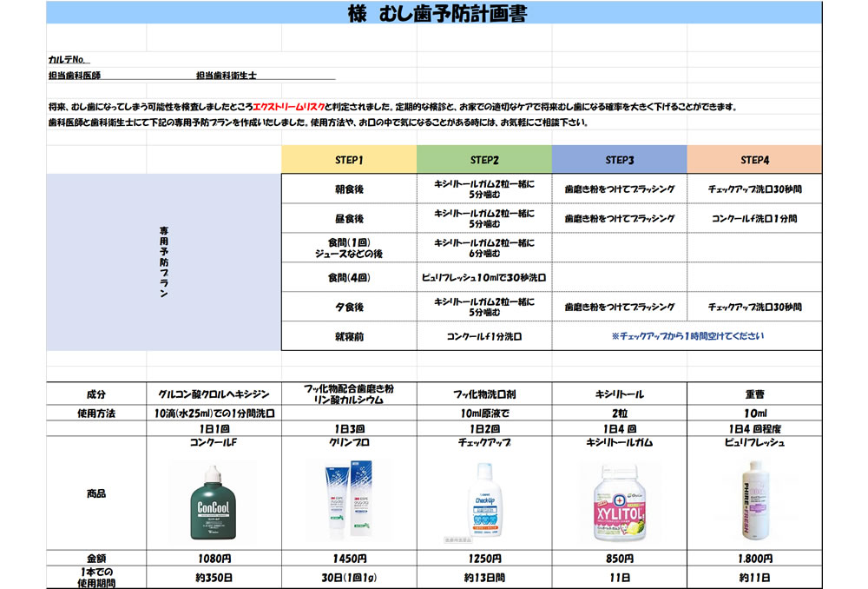Select the 食間(1回) ジュースなどの後 cell

coord(349,248)
